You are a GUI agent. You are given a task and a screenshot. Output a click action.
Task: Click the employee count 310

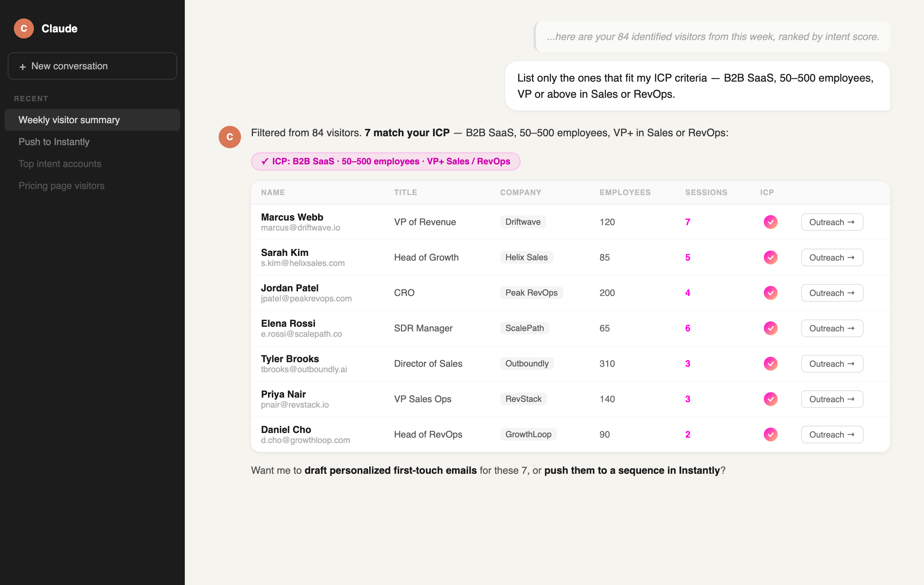(x=607, y=364)
